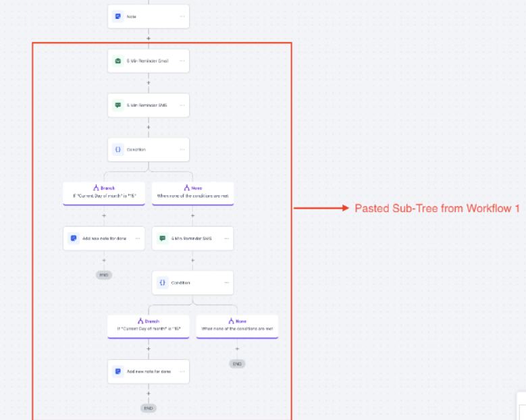526x420 pixels.
Task: Add a step between Note and 5 Min Reminder Email
Action: (x=149, y=38)
